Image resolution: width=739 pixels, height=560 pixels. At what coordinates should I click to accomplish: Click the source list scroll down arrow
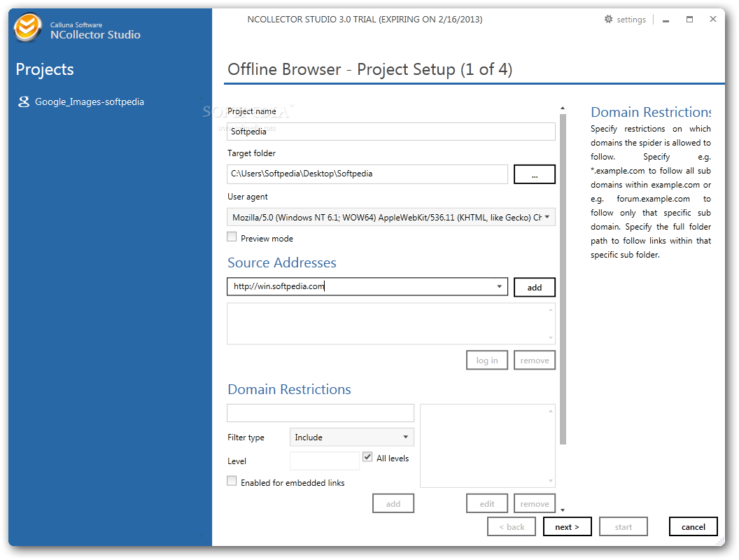(551, 337)
